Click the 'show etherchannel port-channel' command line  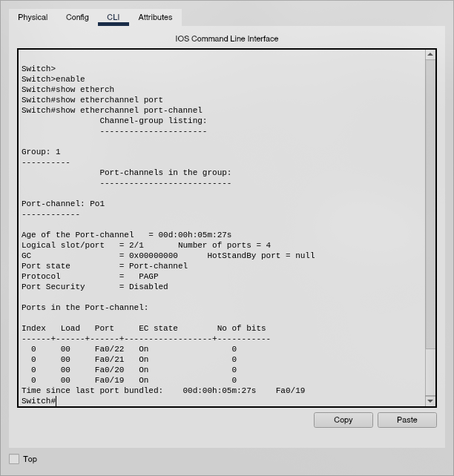111,110
